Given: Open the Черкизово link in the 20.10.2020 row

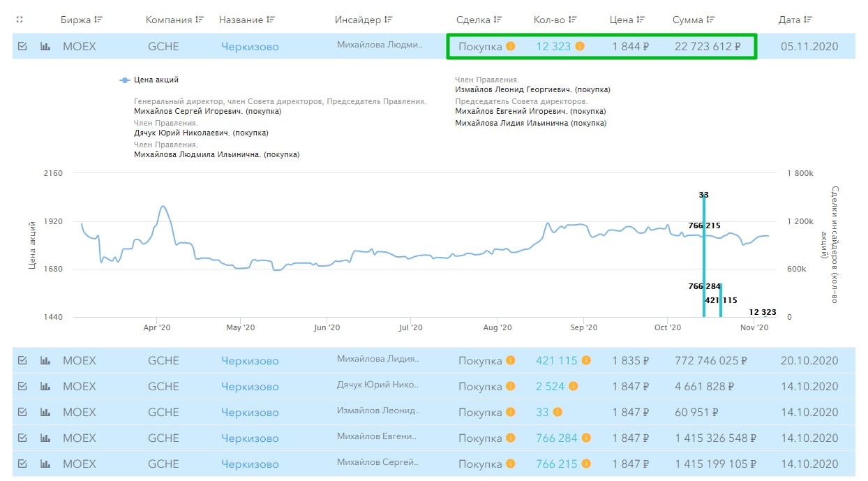Looking at the screenshot, I should pos(250,361).
